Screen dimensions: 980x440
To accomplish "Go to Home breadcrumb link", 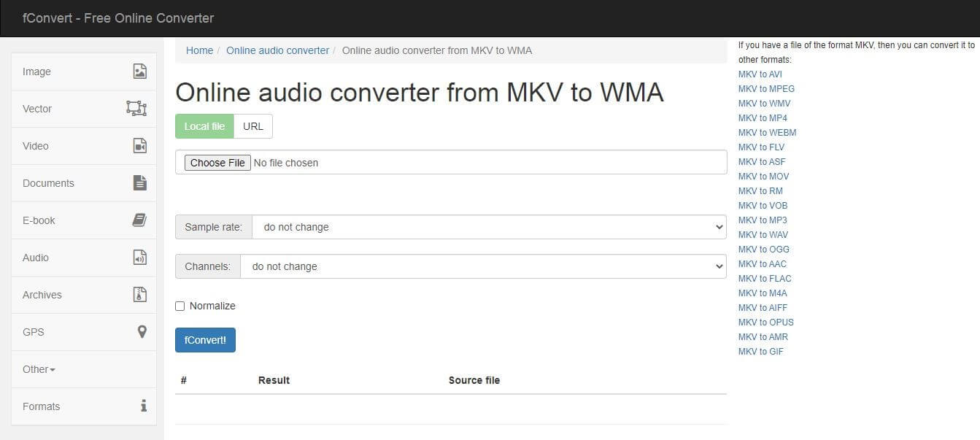I will click(x=199, y=50).
